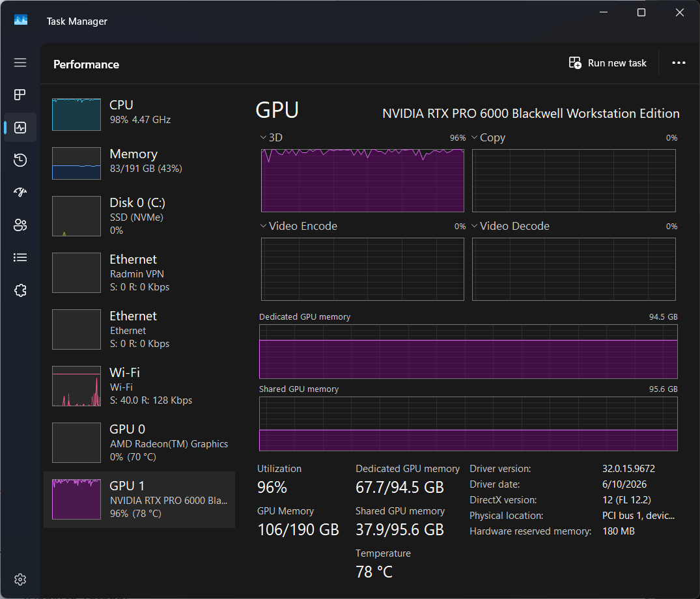Screen dimensions: 700x599
Task: Maximize the Task Manager window
Action: [x=641, y=12]
